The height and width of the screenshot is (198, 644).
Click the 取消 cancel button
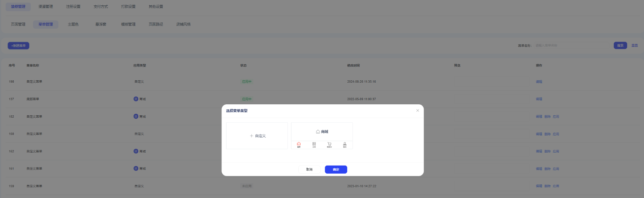point(309,169)
